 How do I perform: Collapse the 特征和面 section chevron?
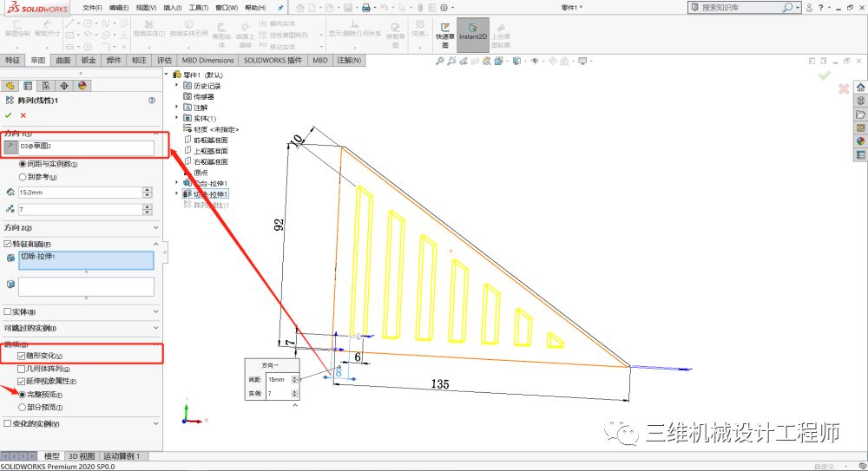[155, 244]
